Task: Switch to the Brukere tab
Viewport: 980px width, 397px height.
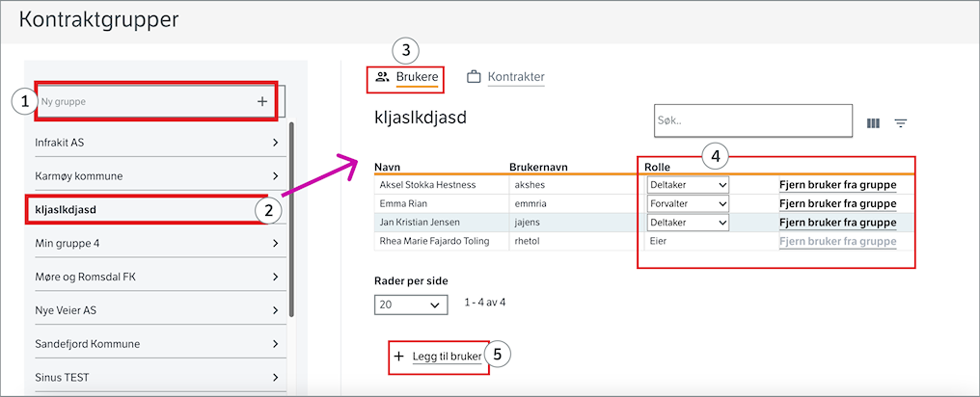Action: click(x=418, y=77)
